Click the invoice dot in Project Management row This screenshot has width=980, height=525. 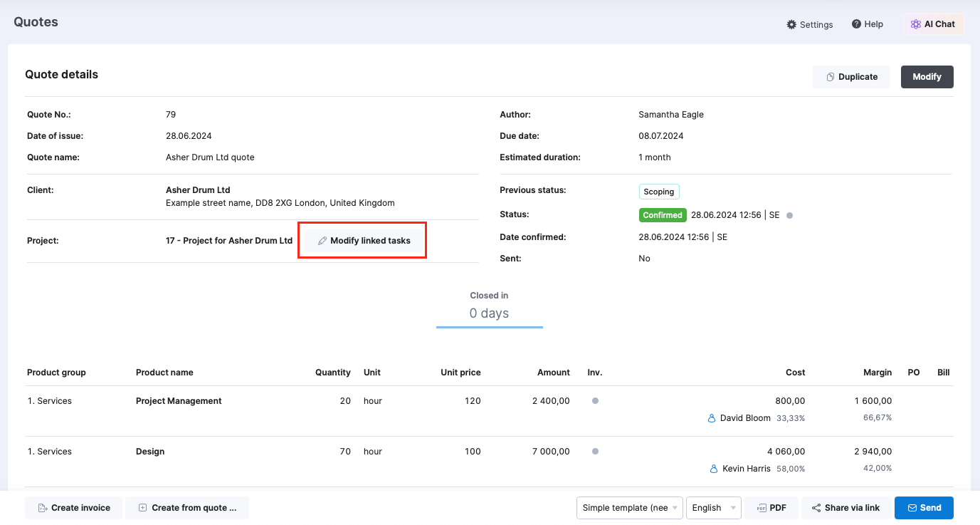pyautogui.click(x=595, y=401)
